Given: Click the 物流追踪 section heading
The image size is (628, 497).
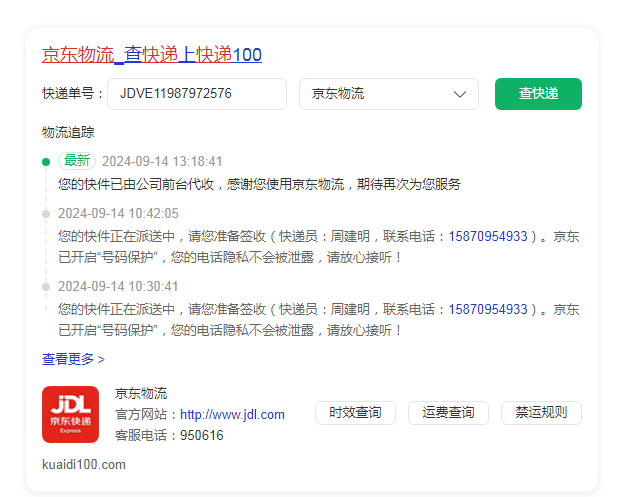Looking at the screenshot, I should (68, 132).
